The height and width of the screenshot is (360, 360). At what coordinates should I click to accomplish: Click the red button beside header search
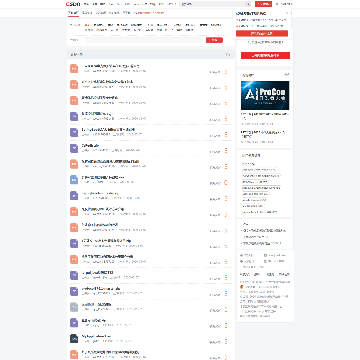(x=263, y=4)
